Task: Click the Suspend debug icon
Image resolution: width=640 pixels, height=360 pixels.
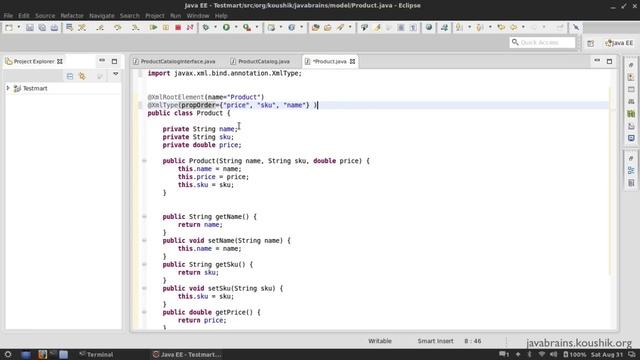Action: click(166, 27)
